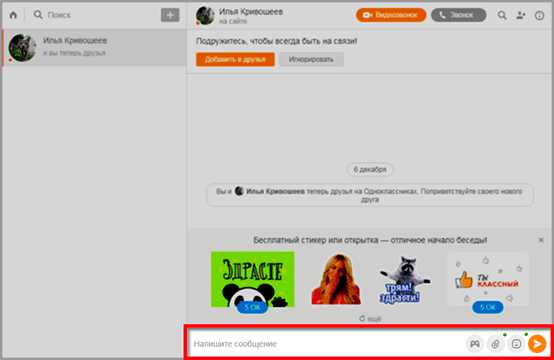This screenshot has width=554, height=360.
Task: Open Илья Кривошеев chat in sidebar
Action: [x=94, y=47]
